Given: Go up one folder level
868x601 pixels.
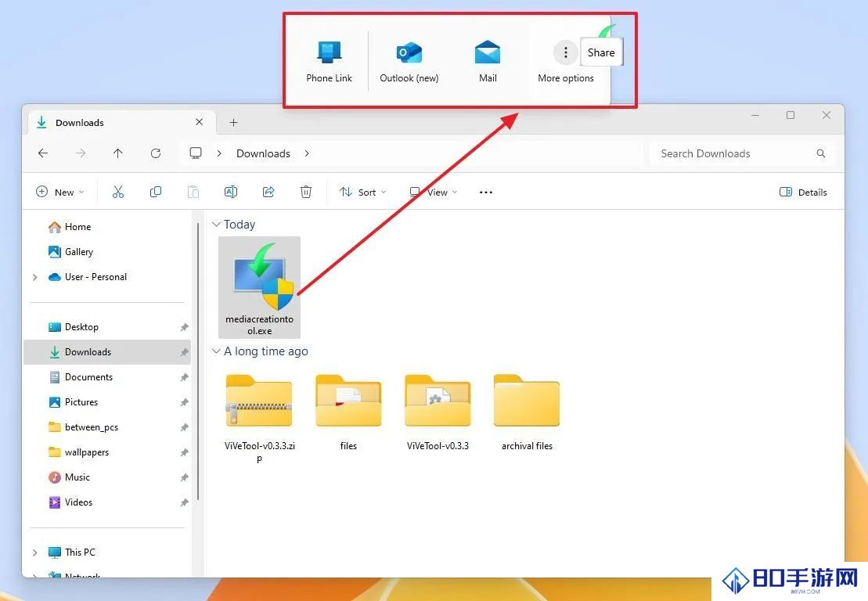Looking at the screenshot, I should tap(118, 153).
